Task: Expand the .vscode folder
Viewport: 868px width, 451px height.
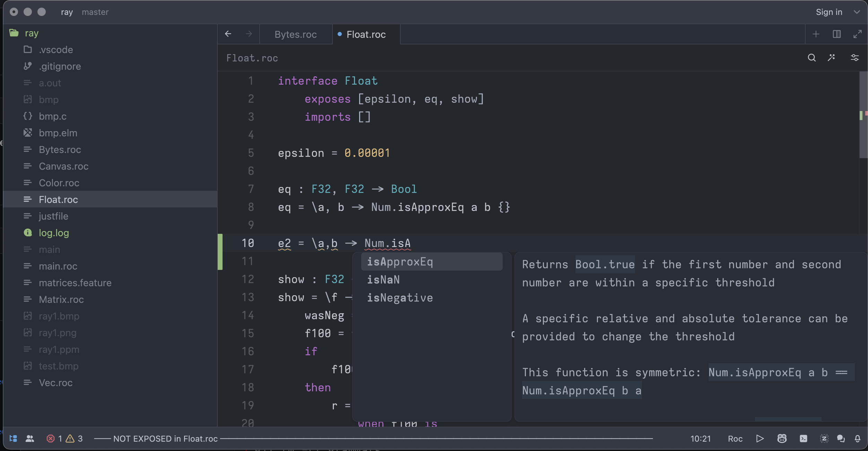Action: (110, 50)
